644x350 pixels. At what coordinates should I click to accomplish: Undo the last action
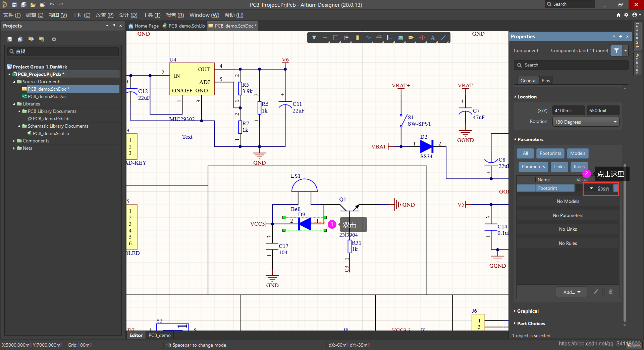(52, 5)
